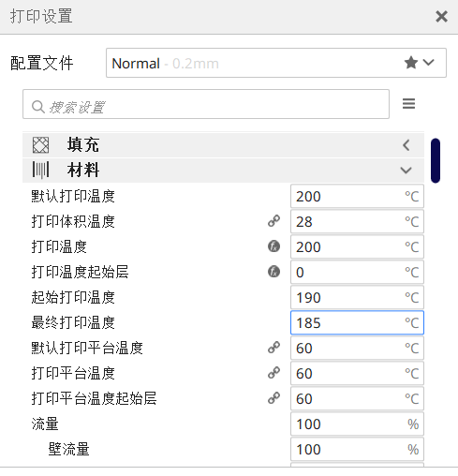Viewport: 458px width, 476px height.
Task: Click the 材料 material icon
Action: tap(40, 171)
